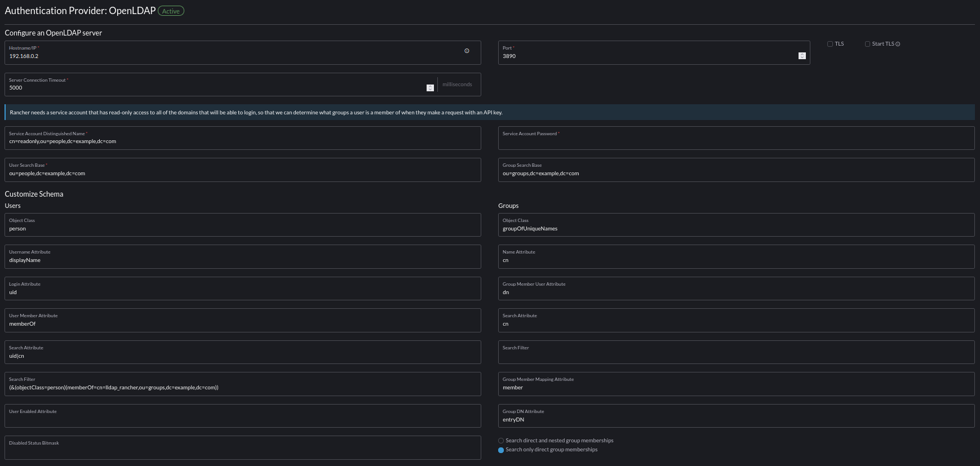The image size is (980, 466).
Task: Edit Groups Object Class field groupOfUniqueNames
Action: (736, 225)
